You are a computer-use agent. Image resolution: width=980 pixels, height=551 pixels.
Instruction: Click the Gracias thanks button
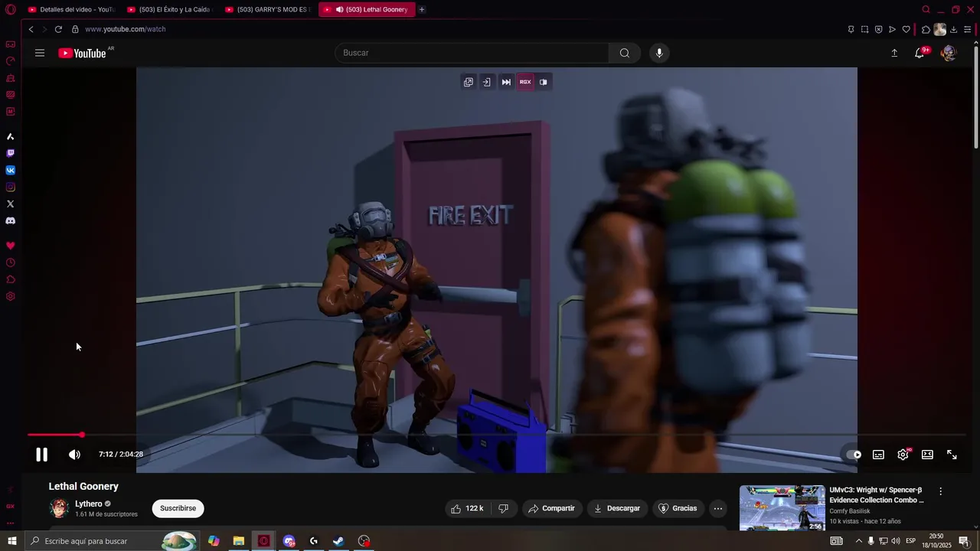point(678,508)
